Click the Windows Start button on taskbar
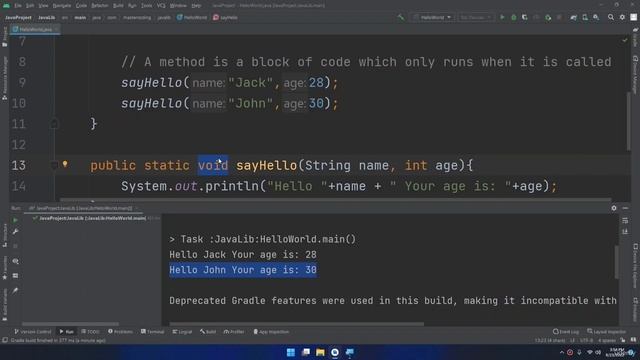The image size is (640, 360). (291, 352)
